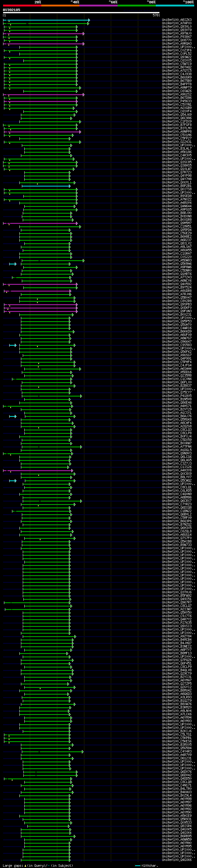Click the UniRef100_Q6F451 label
The image size is (197, 868).
pyautogui.click(x=176, y=664)
